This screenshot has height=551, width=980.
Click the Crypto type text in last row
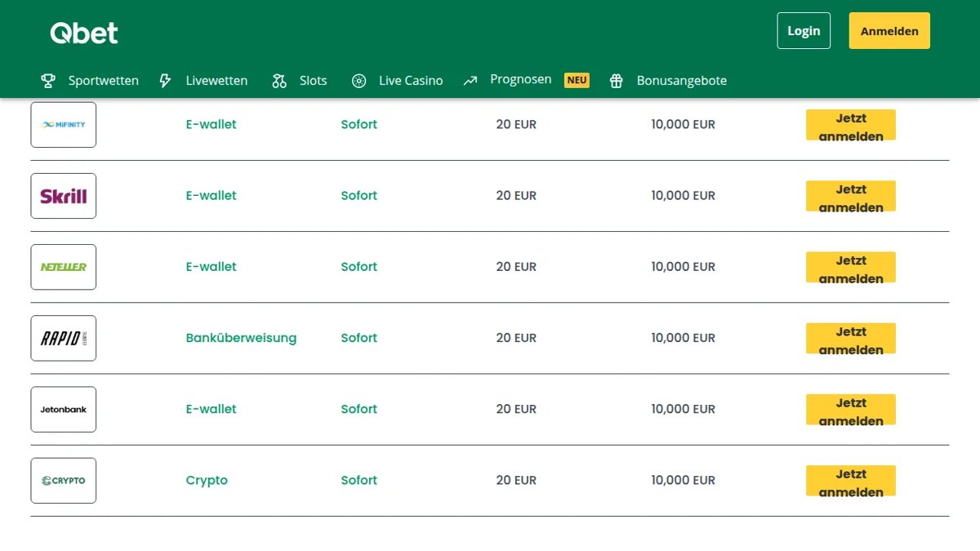click(207, 480)
